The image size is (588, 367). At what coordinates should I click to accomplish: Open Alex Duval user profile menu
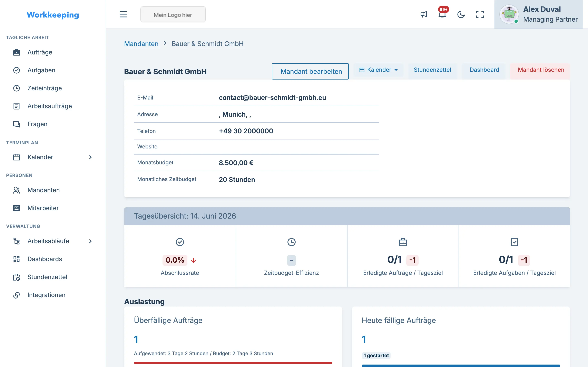coord(538,14)
